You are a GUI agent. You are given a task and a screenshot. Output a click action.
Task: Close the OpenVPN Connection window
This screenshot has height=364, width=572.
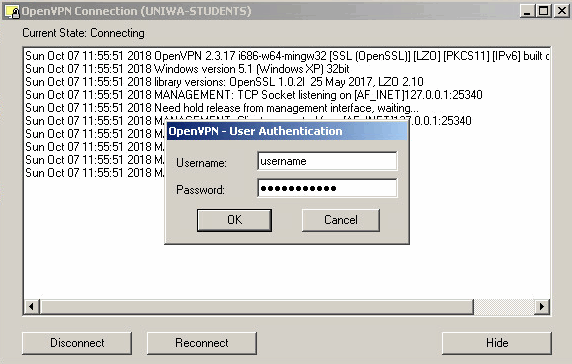point(562,11)
